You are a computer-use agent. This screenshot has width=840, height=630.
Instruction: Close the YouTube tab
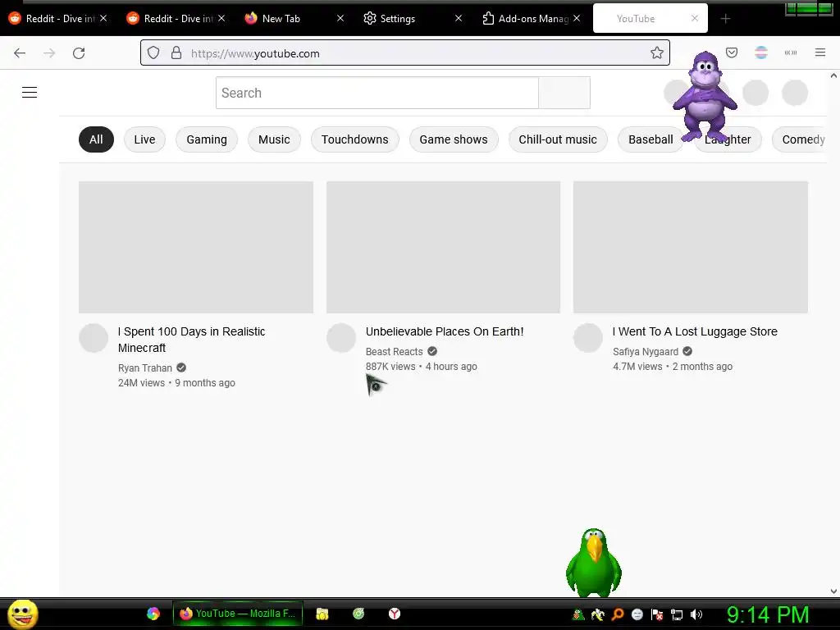point(695,18)
